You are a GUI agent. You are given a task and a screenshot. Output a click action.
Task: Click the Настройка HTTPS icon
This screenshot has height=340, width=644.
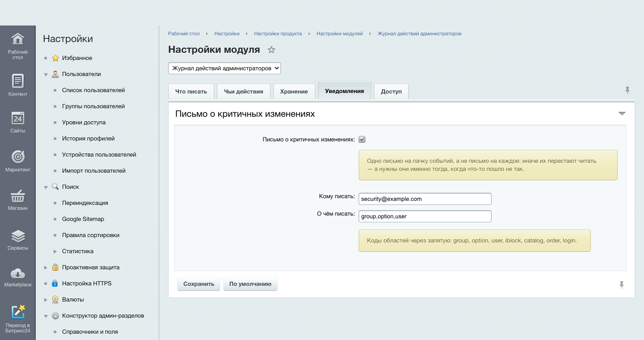(55, 284)
